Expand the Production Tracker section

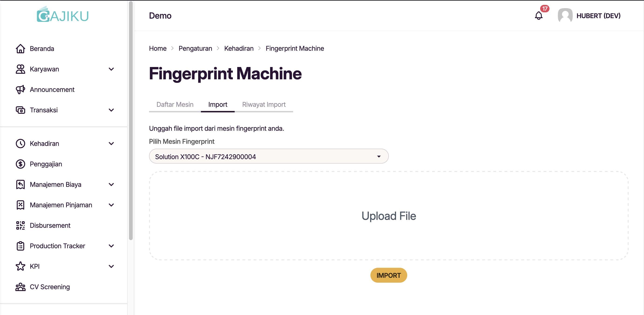pyautogui.click(x=112, y=246)
